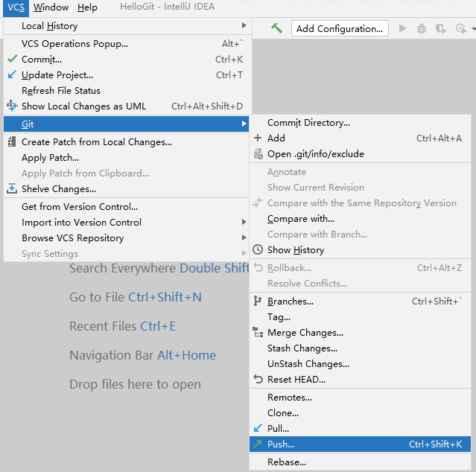Click the undo arrow icon beside Reset HEAD
The width and height of the screenshot is (476, 472).
coord(258,379)
